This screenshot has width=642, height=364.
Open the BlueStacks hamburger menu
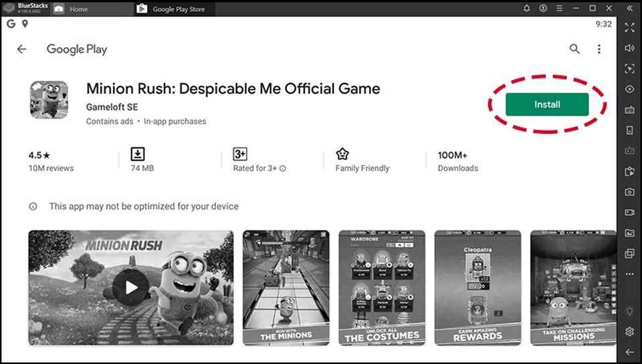click(559, 8)
